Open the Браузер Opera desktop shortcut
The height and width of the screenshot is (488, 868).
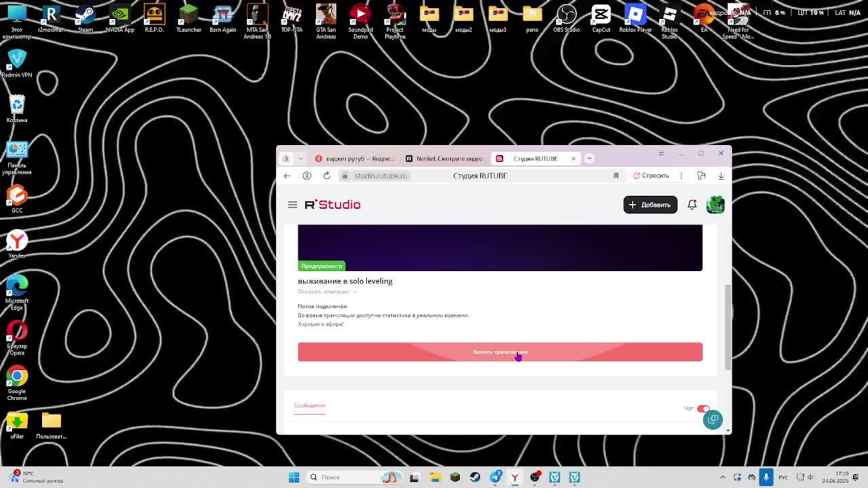[x=17, y=338]
